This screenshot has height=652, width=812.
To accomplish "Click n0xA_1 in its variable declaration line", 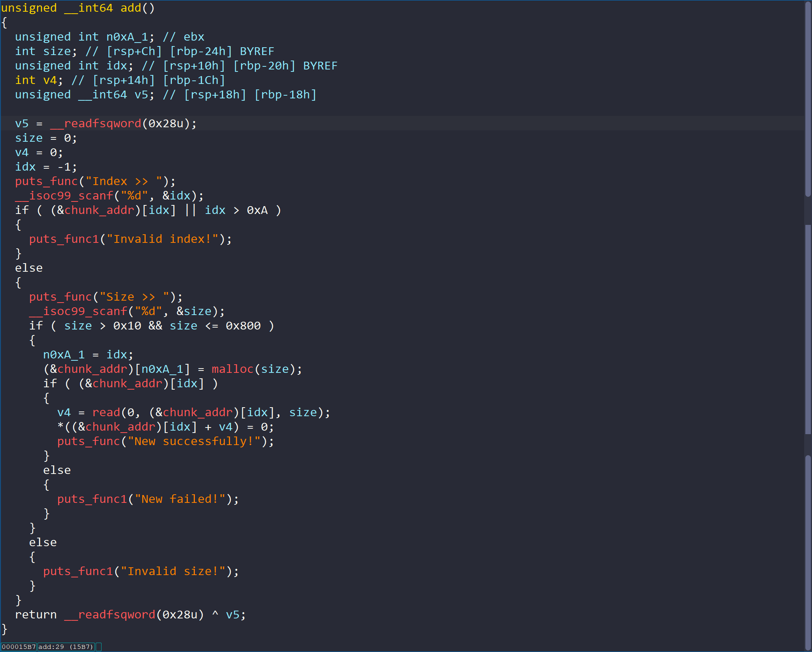I will pos(127,37).
